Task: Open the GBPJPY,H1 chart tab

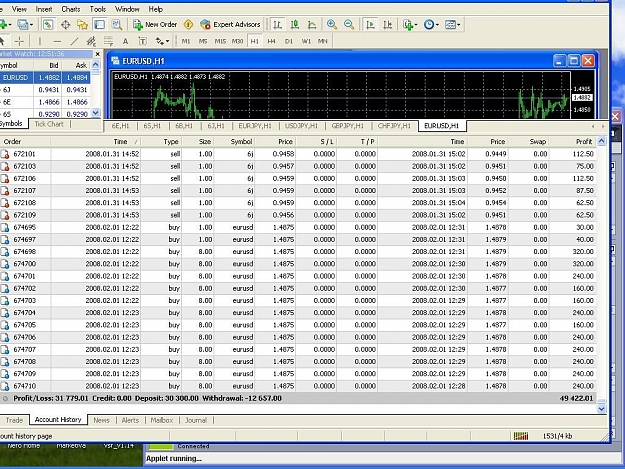Action: [348, 126]
